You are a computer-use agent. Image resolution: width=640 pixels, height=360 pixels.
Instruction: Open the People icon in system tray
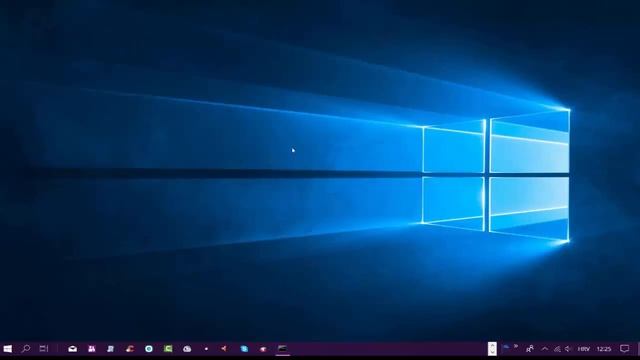[530, 349]
